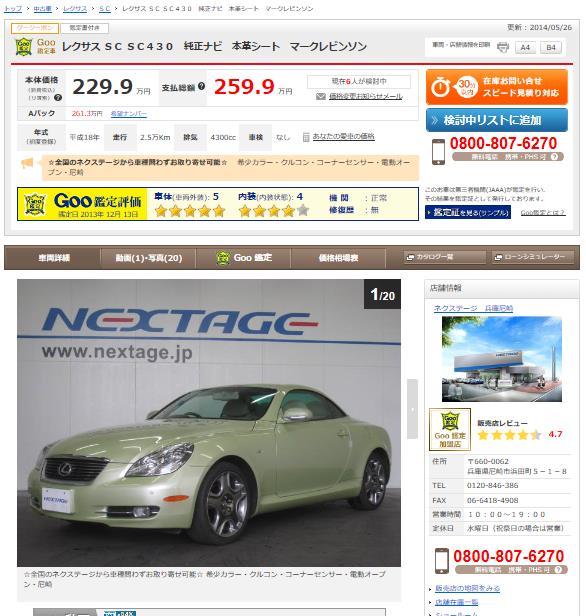Click the printer icon beside A4
586x616 pixels.
click(x=503, y=48)
